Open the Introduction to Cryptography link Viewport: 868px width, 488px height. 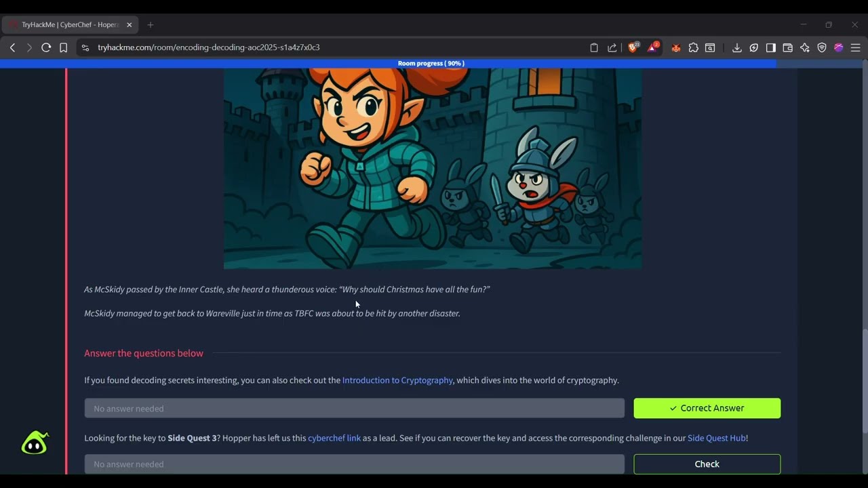point(397,380)
